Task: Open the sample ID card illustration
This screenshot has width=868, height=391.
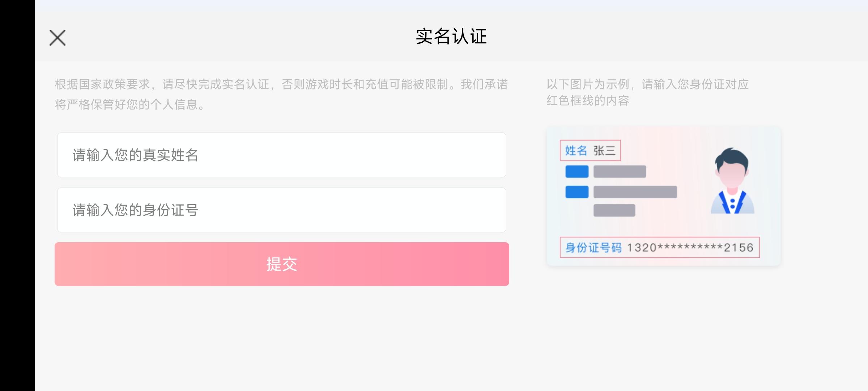Action: click(x=663, y=196)
